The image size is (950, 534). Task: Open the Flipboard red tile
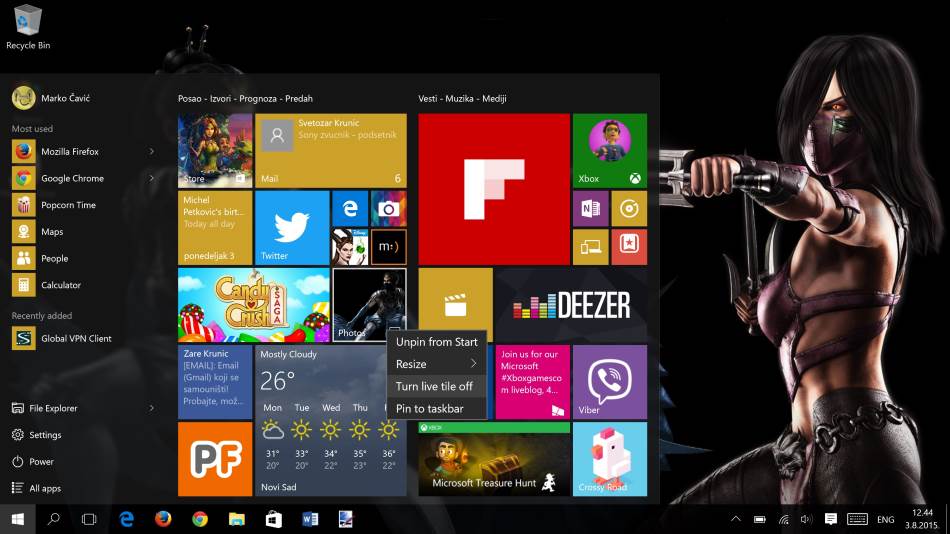(494, 189)
